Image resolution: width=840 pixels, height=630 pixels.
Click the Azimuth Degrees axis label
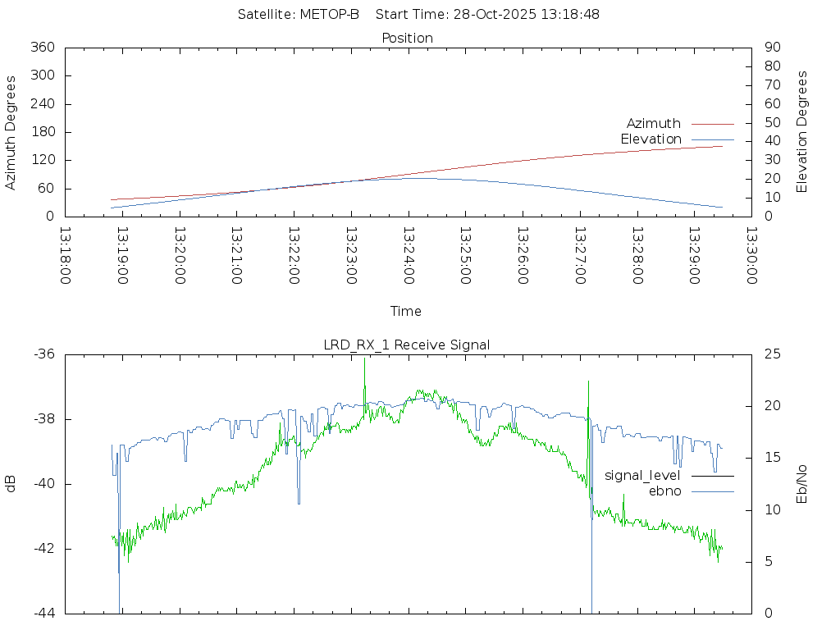point(11,132)
